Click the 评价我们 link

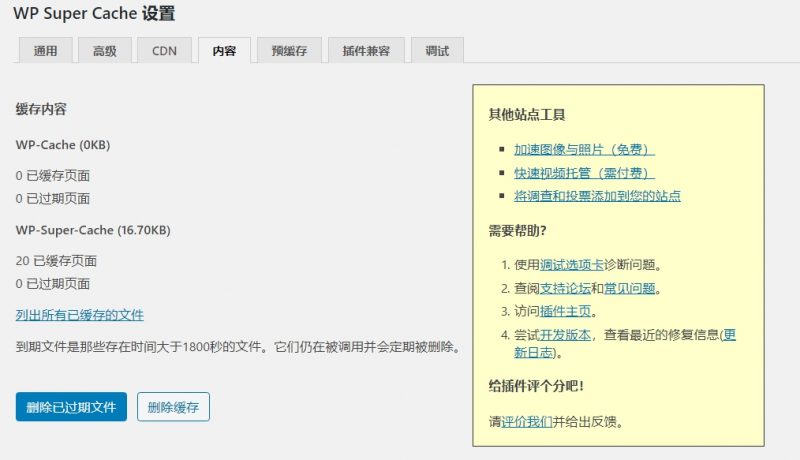527,422
